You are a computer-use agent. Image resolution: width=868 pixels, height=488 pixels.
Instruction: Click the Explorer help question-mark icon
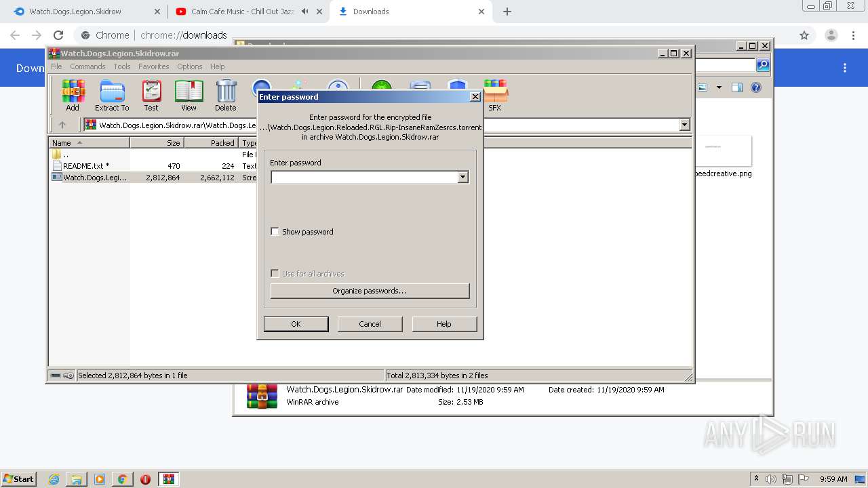pyautogui.click(x=756, y=87)
